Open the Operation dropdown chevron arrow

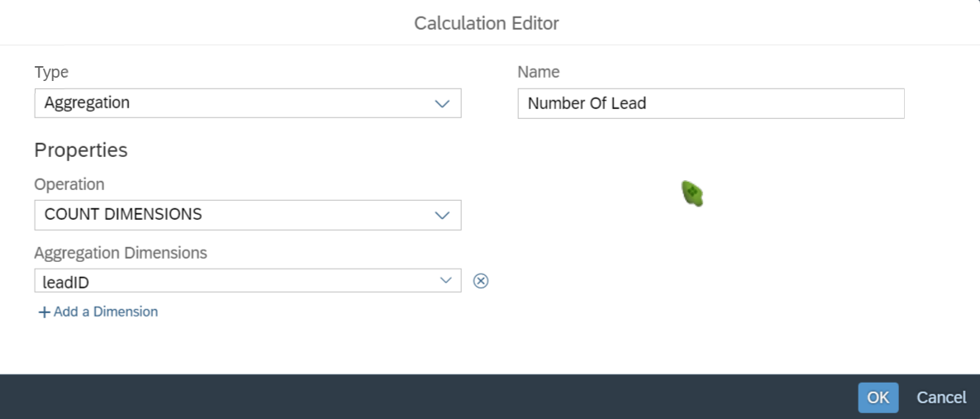coord(442,215)
